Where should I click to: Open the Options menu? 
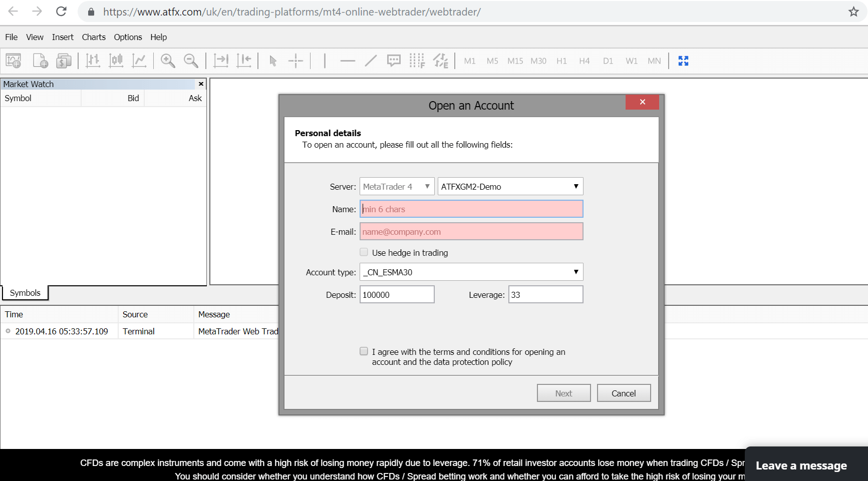[x=128, y=37]
